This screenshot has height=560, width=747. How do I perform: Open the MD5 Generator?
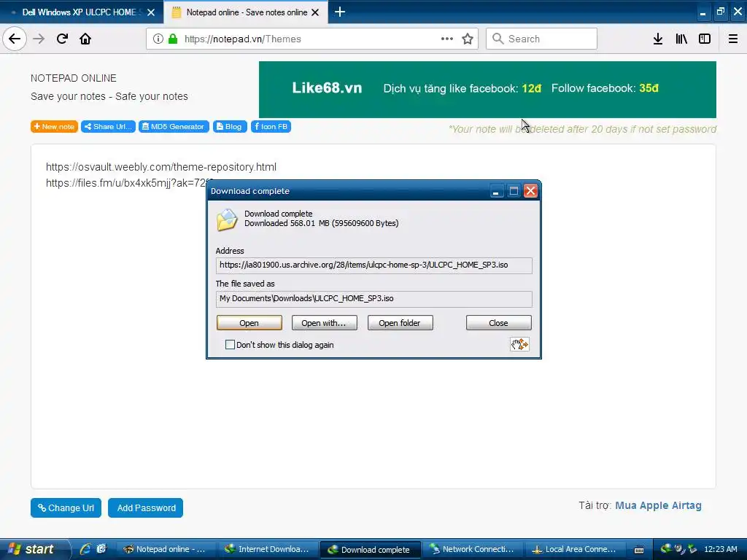point(174,127)
